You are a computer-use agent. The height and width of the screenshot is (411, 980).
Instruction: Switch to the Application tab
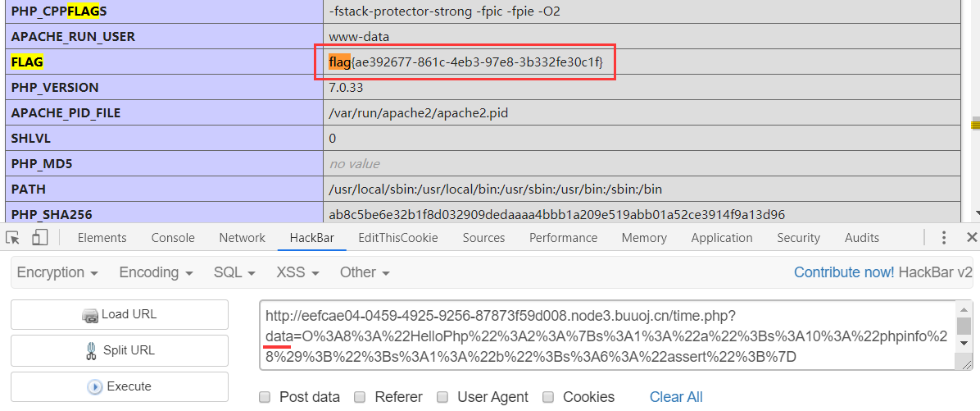click(x=722, y=238)
